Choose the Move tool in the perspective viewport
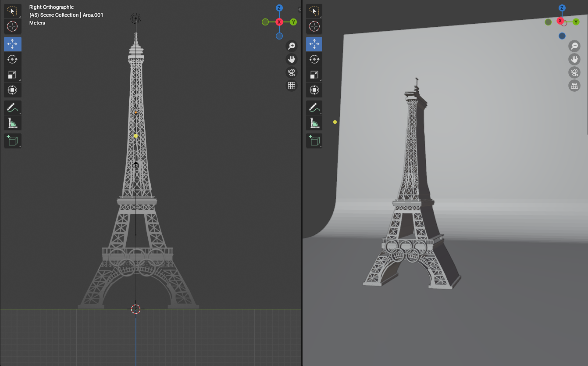588x366 pixels. [x=314, y=44]
